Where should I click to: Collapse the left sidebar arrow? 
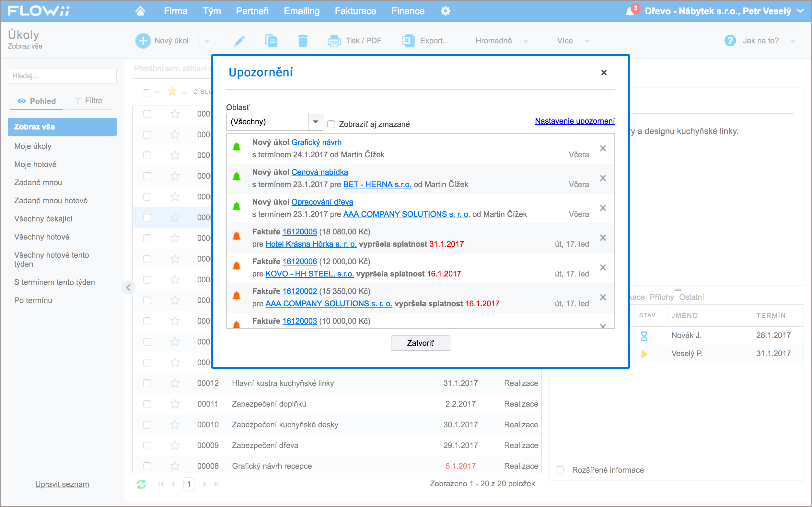(x=128, y=287)
